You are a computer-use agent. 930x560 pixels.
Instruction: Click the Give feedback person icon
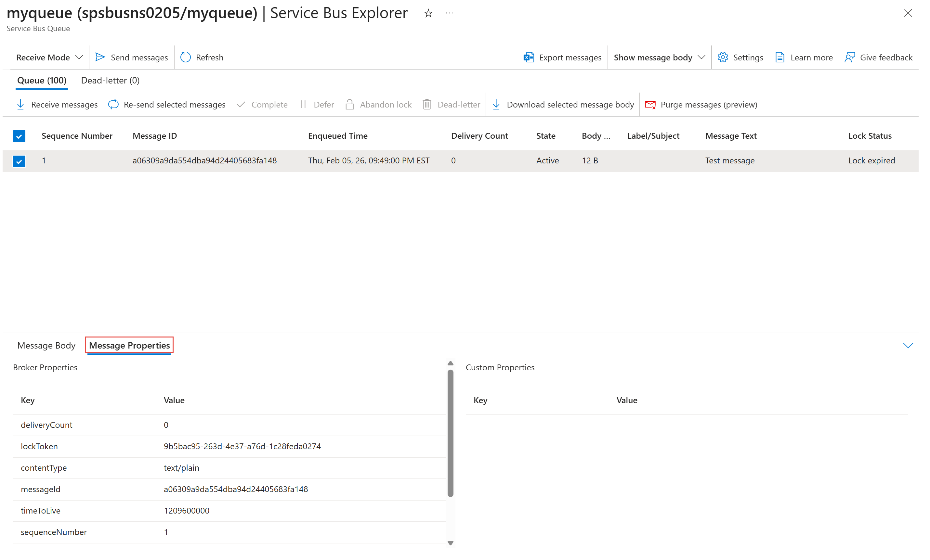(850, 57)
